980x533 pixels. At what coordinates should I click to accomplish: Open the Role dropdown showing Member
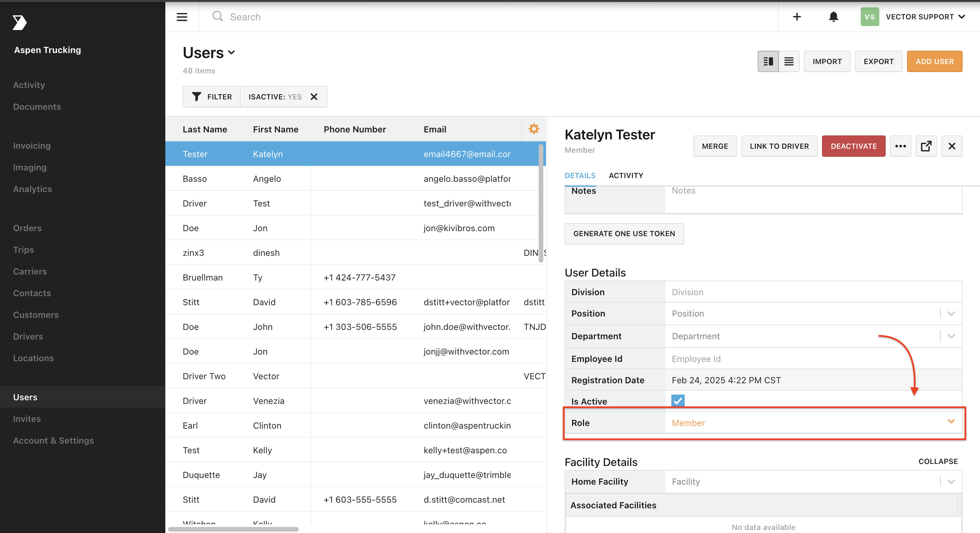[x=813, y=423]
